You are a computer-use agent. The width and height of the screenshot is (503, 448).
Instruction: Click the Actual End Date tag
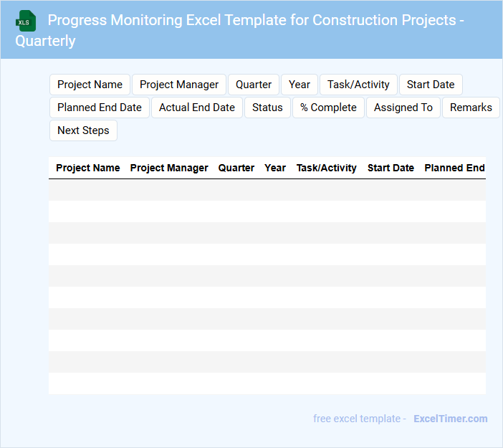click(197, 108)
